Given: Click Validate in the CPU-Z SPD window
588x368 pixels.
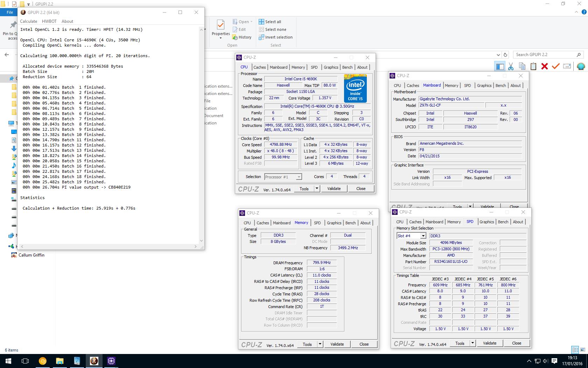Looking at the screenshot, I should pos(490,343).
